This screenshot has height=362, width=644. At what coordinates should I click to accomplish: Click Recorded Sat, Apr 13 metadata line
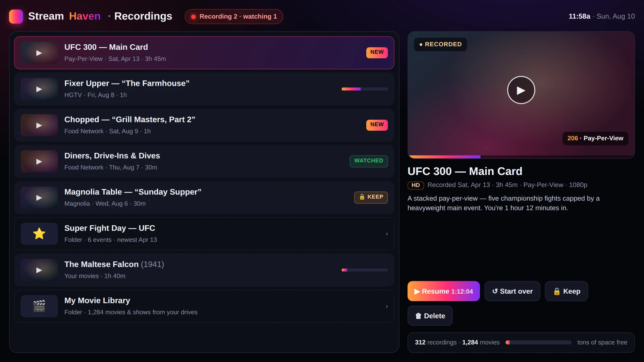click(x=507, y=185)
